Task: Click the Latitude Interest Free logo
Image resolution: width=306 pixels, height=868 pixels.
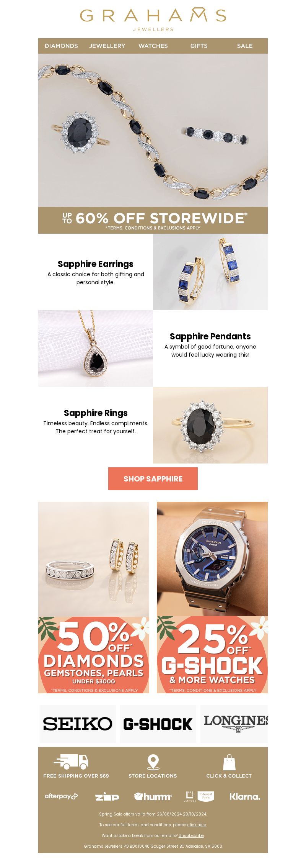Action: coord(199,796)
